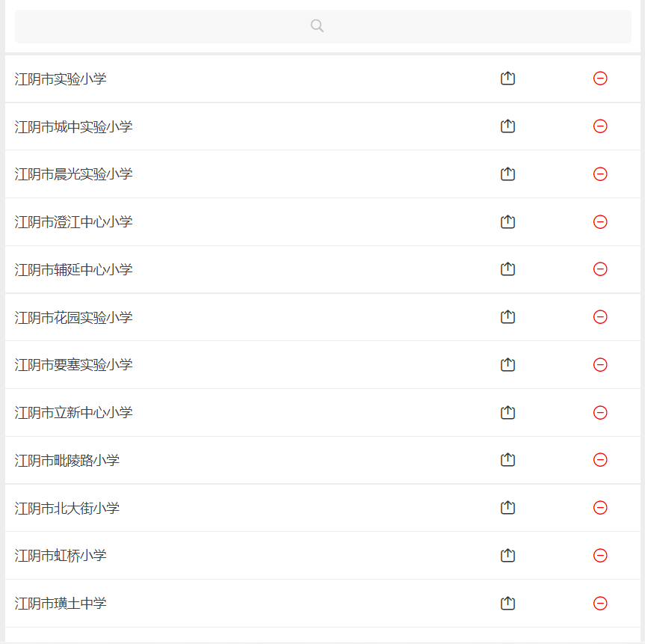Remove 江阴市澄江中心小学 with minus button
The width and height of the screenshot is (645, 644).
click(x=600, y=222)
